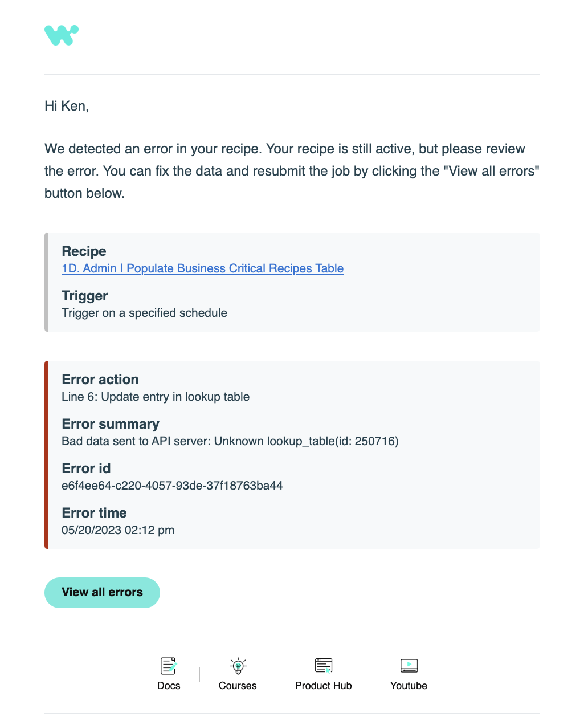Open Product Hub via the browser-window icon
Screen dimensions: 588x725
click(x=323, y=666)
